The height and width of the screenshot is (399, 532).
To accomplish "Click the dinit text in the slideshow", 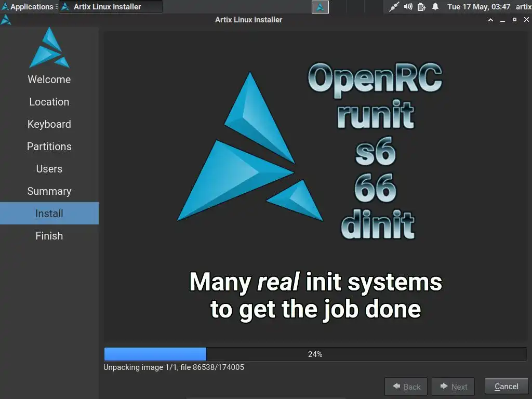I will [x=378, y=224].
